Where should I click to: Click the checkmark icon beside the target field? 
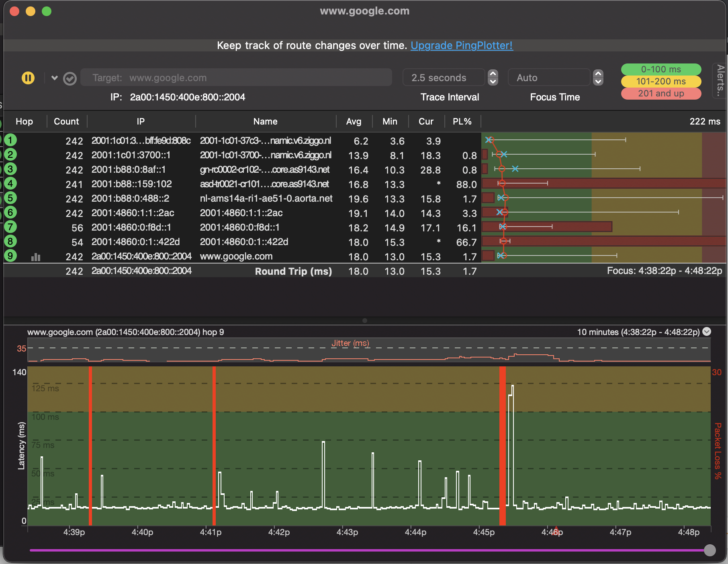(x=70, y=79)
